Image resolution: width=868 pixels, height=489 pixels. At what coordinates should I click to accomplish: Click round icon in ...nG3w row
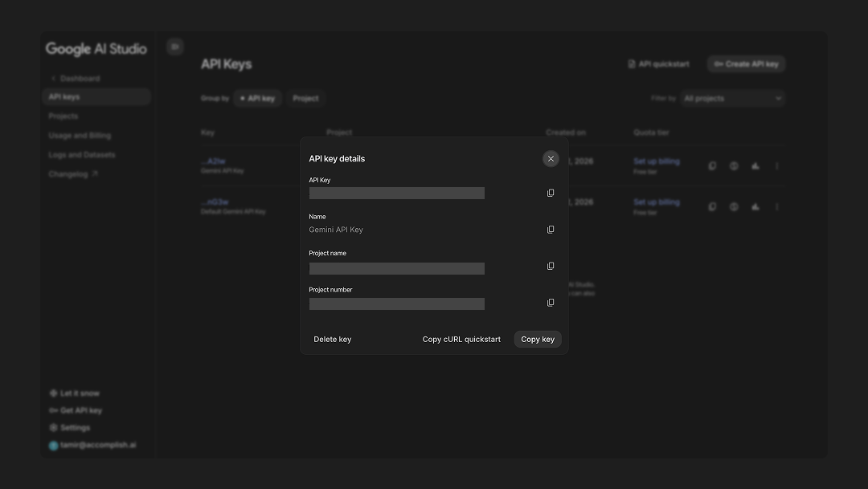click(x=734, y=207)
